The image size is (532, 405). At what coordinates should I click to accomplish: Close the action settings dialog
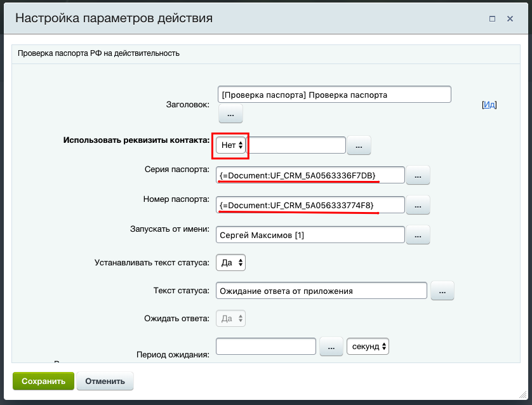click(x=510, y=19)
